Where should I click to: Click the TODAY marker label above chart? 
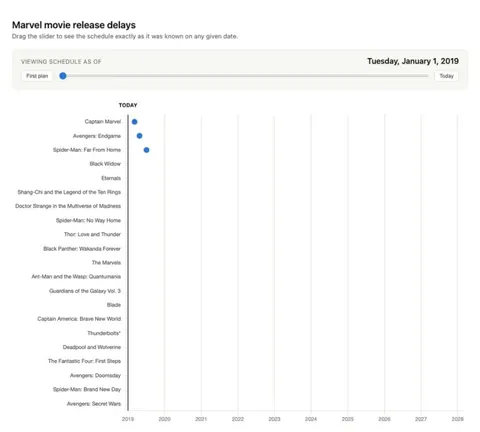128,105
